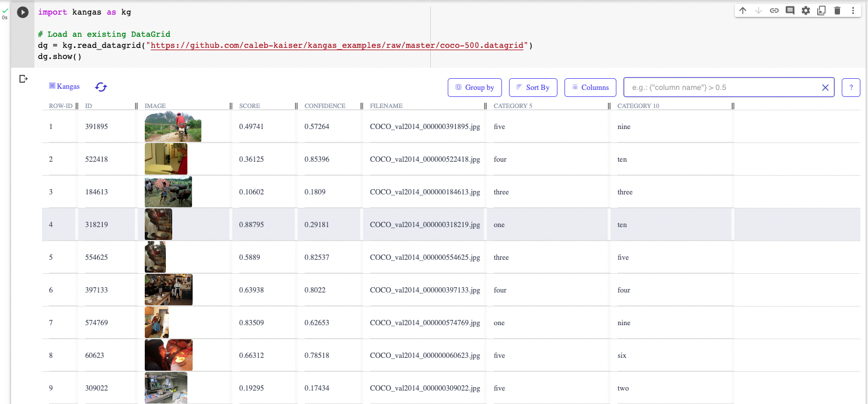Click the SCORE column header
Screen dimensions: 868x404
point(250,106)
